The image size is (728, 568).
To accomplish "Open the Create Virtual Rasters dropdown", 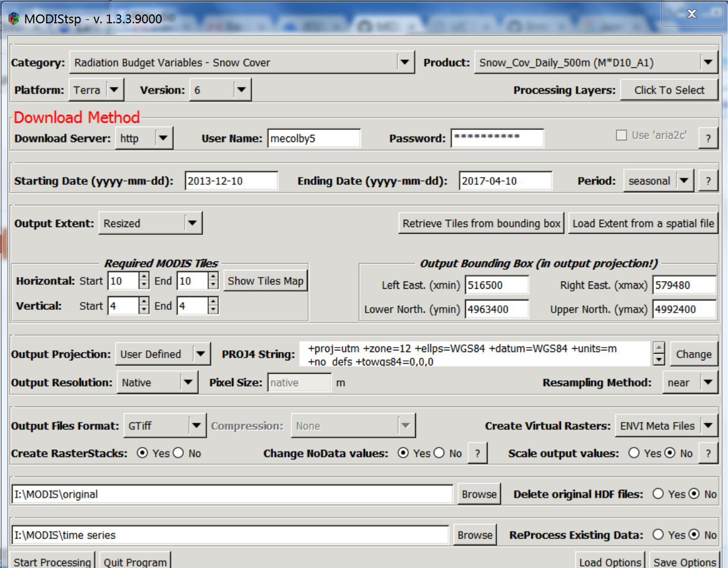I will pos(709,425).
